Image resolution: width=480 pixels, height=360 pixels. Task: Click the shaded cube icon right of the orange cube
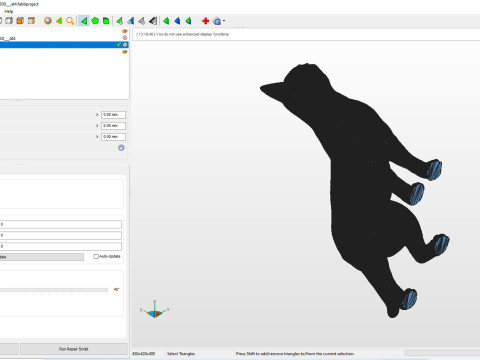click(31, 21)
